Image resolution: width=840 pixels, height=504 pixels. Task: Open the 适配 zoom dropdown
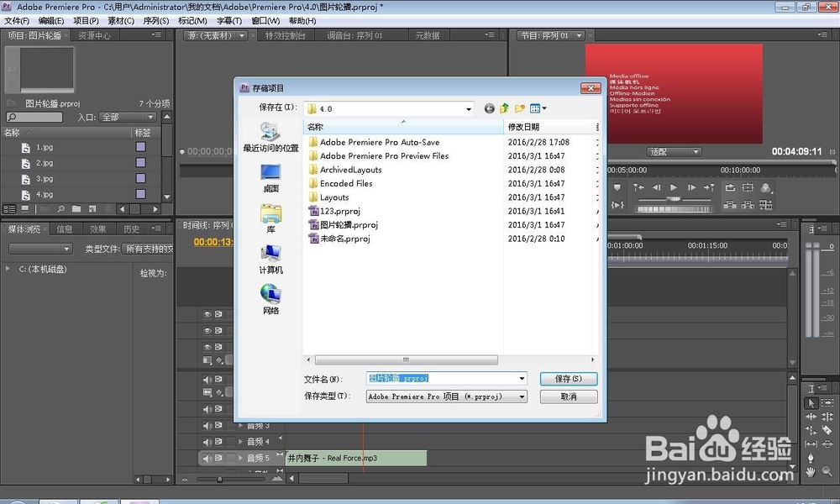[674, 152]
